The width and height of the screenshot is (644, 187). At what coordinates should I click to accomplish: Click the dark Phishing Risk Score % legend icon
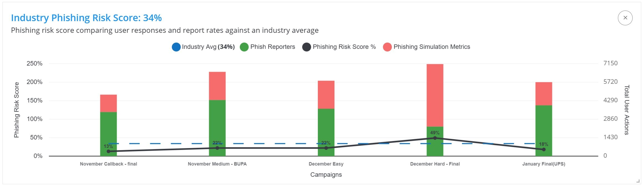coord(307,47)
